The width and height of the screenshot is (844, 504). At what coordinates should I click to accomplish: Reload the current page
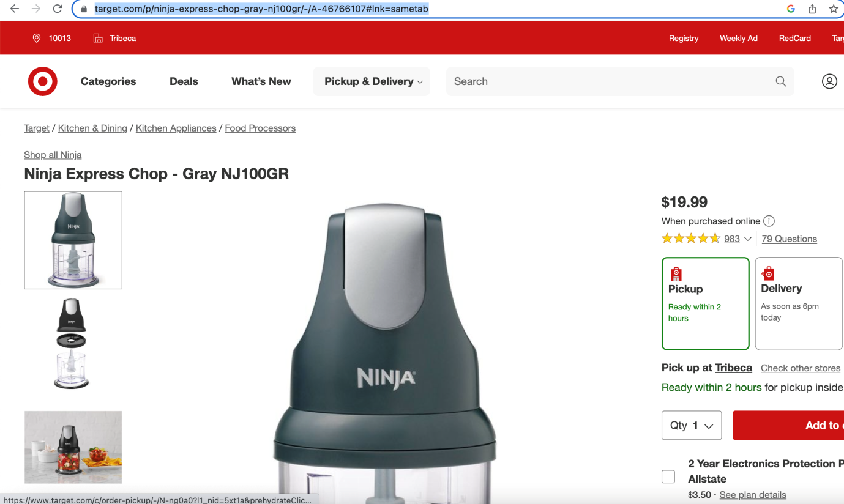coord(58,9)
